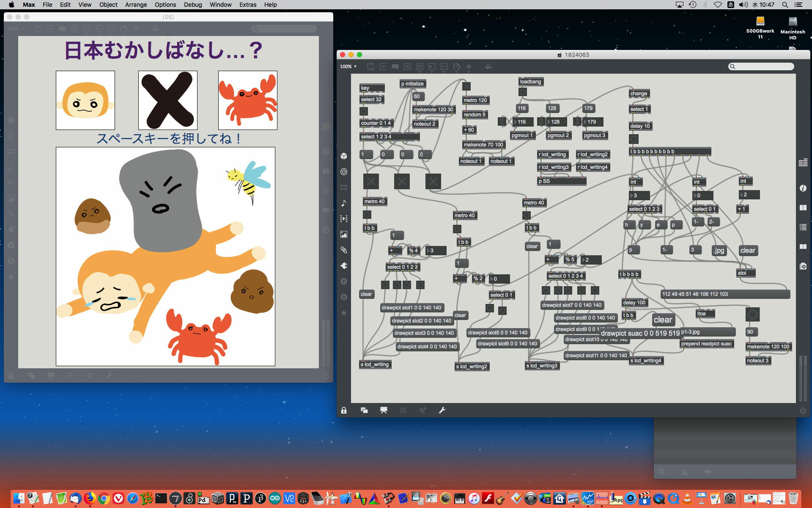
Task: Show inspector info icon in right sidebar
Action: pyautogui.click(x=803, y=188)
